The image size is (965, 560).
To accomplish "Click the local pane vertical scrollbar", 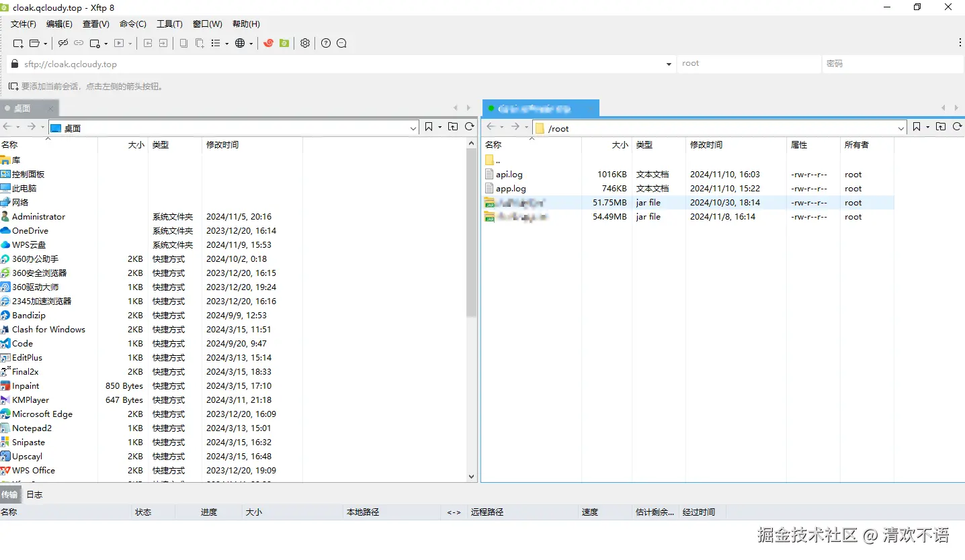I will (471, 232).
